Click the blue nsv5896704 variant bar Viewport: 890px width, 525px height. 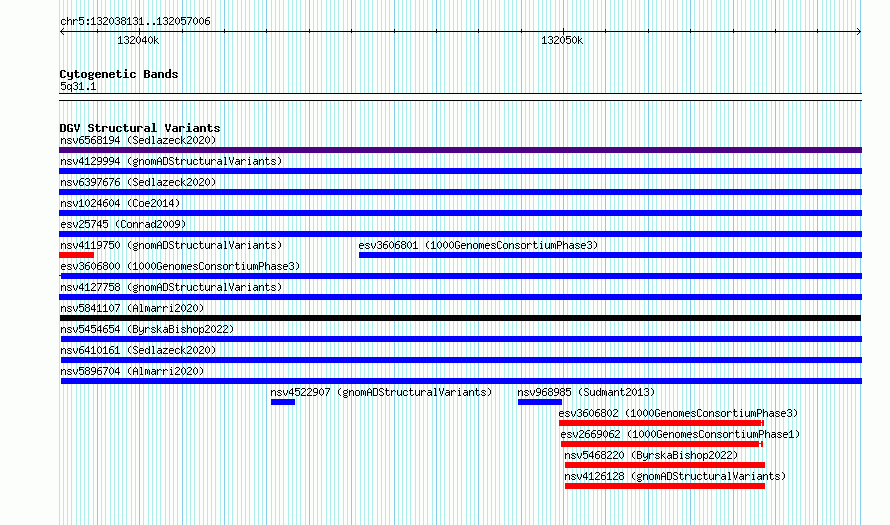pyautogui.click(x=461, y=381)
